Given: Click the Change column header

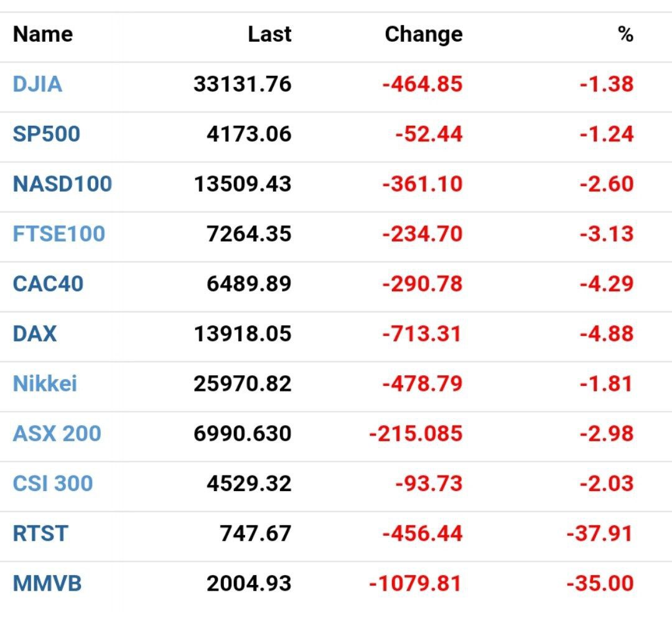Looking at the screenshot, I should coord(423,34).
